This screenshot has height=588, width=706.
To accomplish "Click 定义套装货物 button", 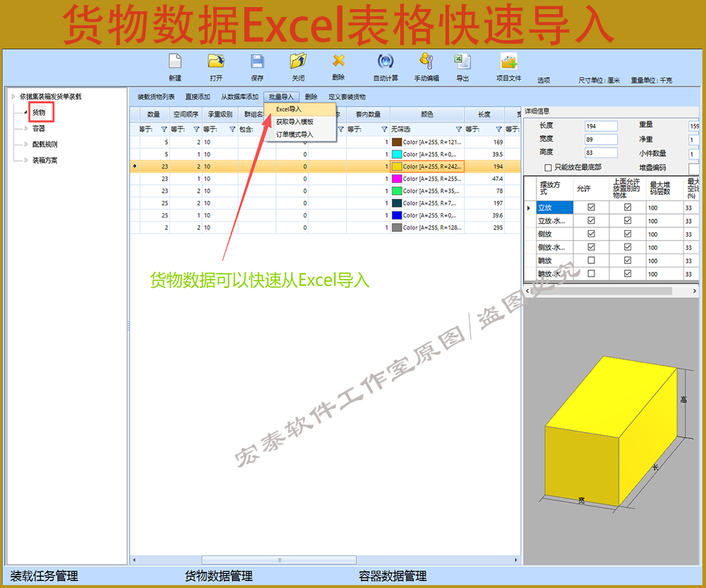I will 347,97.
